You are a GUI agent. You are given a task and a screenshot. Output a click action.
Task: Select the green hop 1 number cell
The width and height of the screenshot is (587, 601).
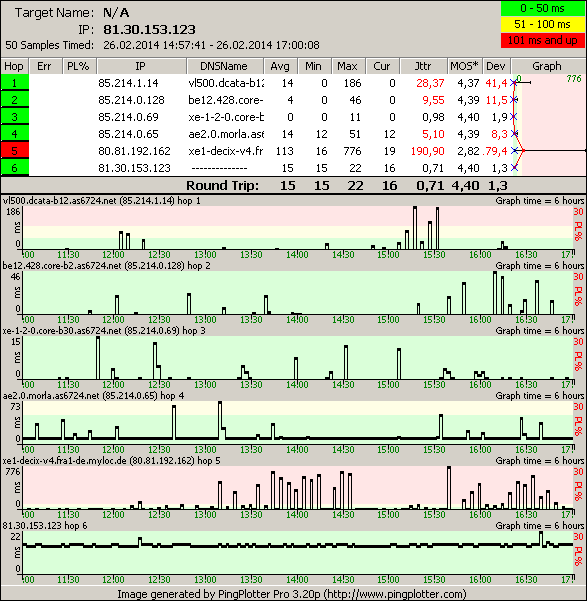coord(15,82)
